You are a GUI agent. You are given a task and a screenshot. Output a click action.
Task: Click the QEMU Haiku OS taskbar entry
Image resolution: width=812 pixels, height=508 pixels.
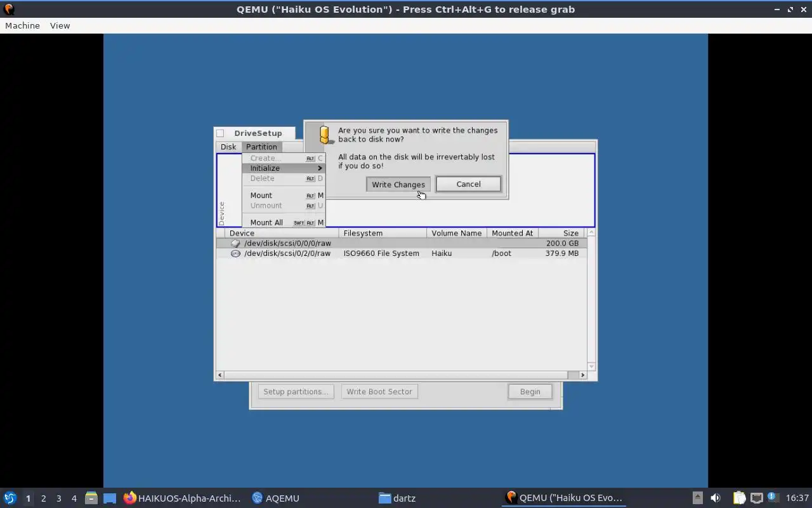[x=565, y=498]
